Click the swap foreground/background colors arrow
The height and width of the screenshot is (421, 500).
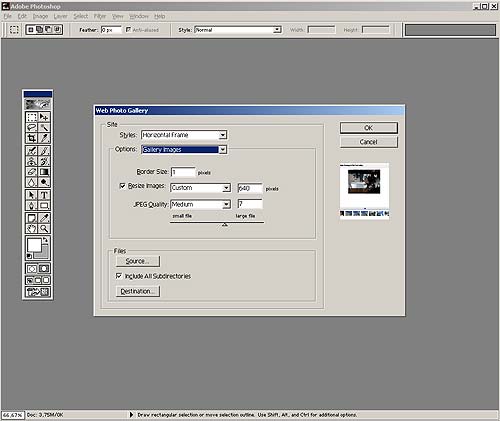(x=46, y=240)
